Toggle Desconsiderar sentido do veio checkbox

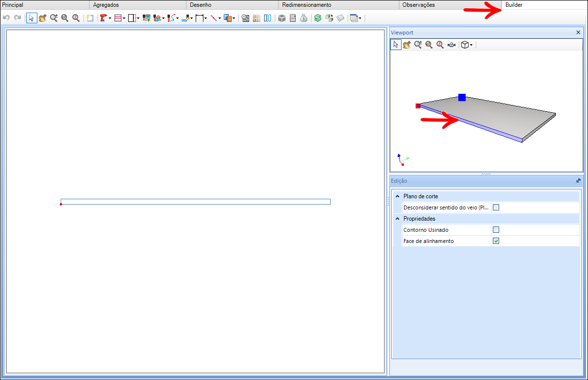[x=496, y=207]
